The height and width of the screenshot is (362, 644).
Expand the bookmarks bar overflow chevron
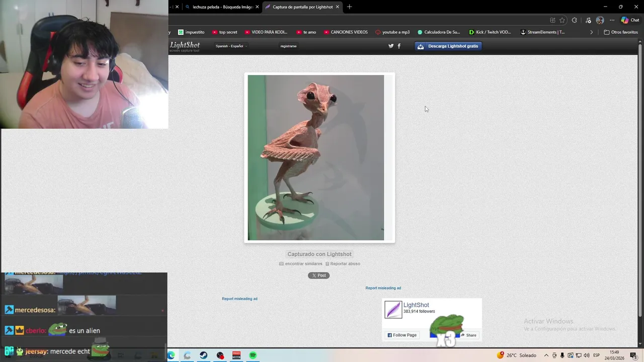click(x=592, y=32)
